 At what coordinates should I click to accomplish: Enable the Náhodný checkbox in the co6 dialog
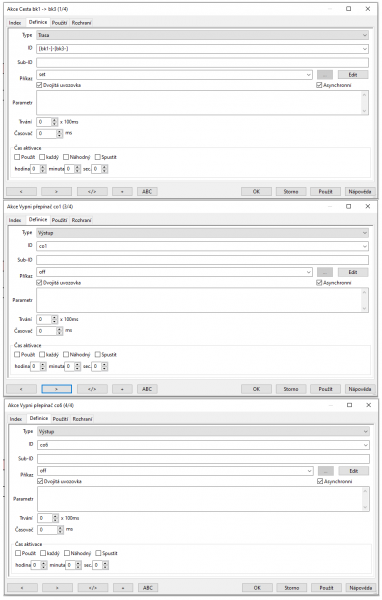(67, 553)
